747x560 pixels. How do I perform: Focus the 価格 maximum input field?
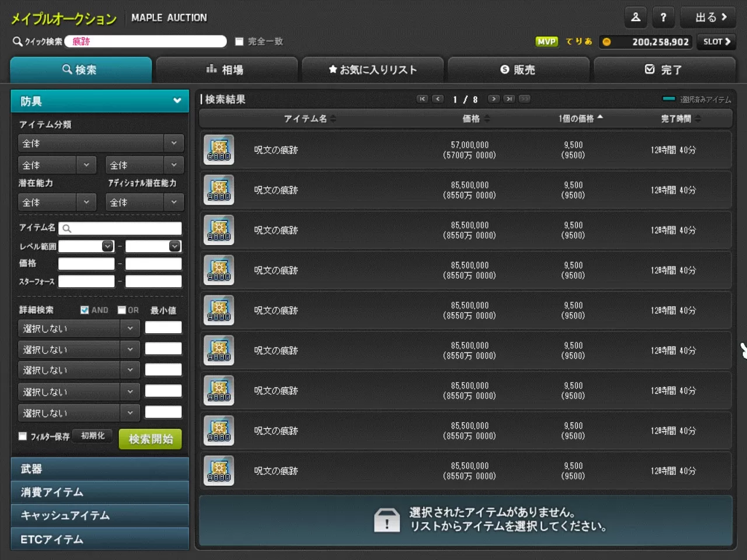(x=153, y=264)
